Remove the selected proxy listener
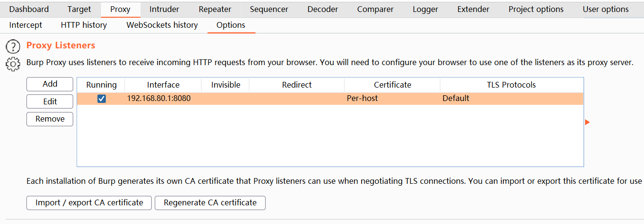Image resolution: width=644 pixels, height=224 pixels. coord(50,119)
